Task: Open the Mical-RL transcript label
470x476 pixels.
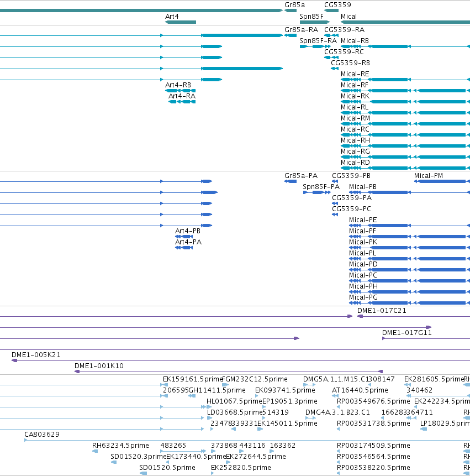Action: (355, 107)
